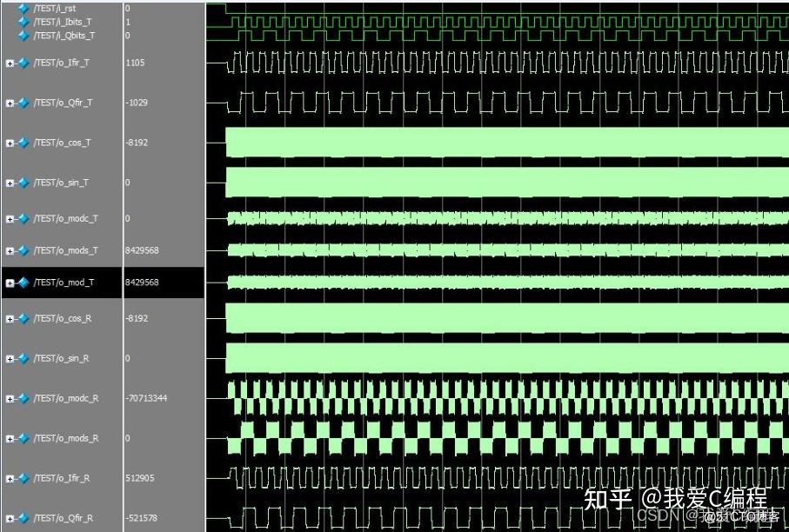The height and width of the screenshot is (532, 789).
Task: Click the o_Qfir_T value -1029
Action: (x=137, y=103)
